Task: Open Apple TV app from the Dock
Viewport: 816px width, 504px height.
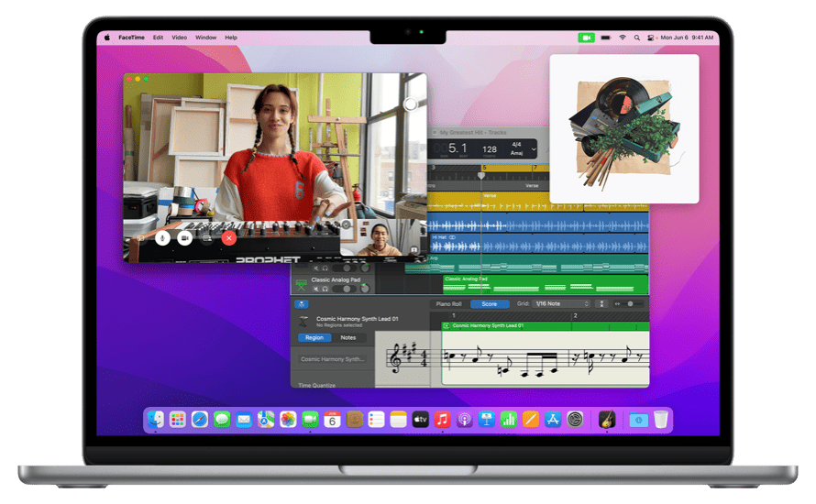Action: [421, 419]
